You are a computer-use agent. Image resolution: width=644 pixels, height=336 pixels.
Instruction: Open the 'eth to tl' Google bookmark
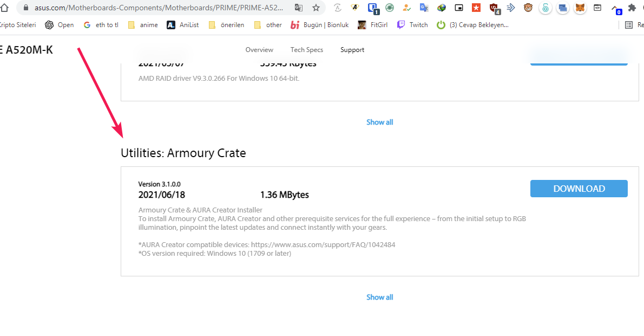[101, 25]
